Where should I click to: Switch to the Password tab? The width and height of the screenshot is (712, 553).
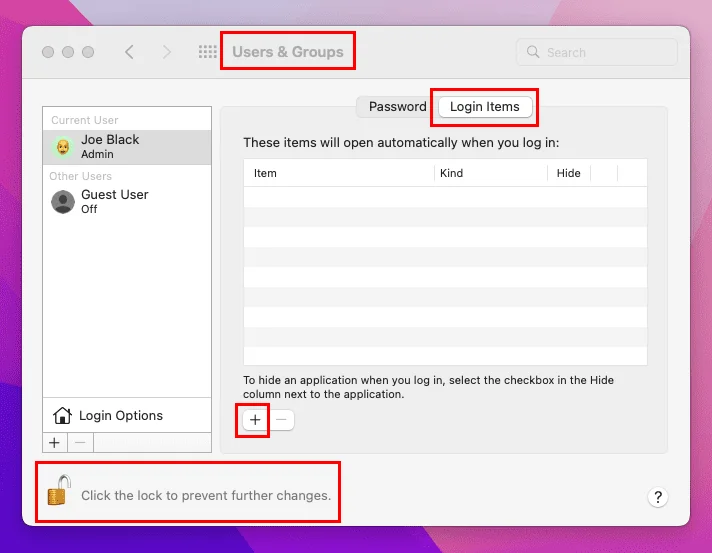(397, 107)
